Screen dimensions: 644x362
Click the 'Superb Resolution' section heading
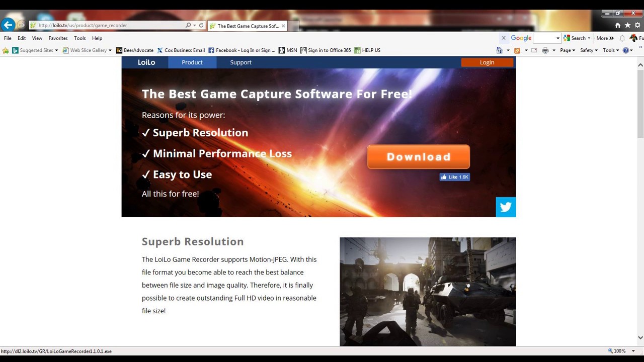[193, 241]
